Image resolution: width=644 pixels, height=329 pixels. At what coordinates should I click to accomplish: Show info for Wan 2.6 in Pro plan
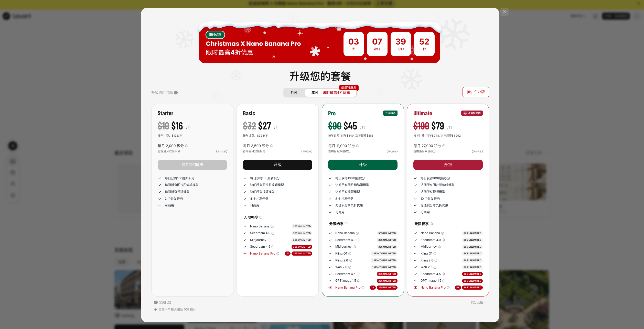tap(350, 267)
